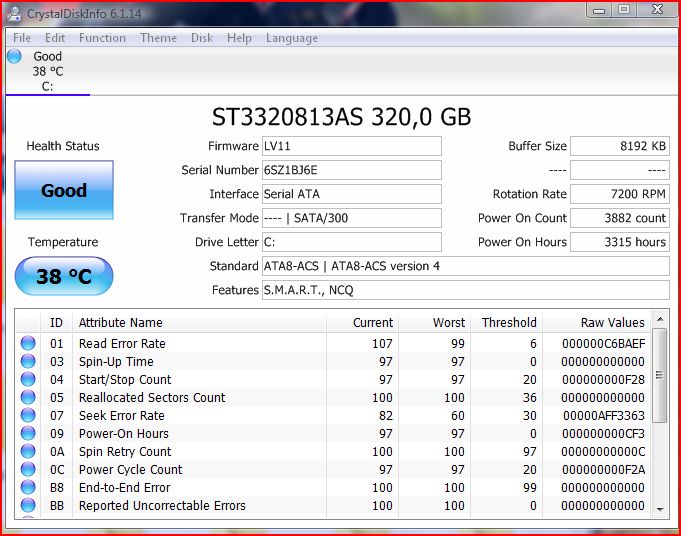Viewport: 681px width, 536px height.
Task: Click the Interface field Serial ATA
Action: (352, 194)
